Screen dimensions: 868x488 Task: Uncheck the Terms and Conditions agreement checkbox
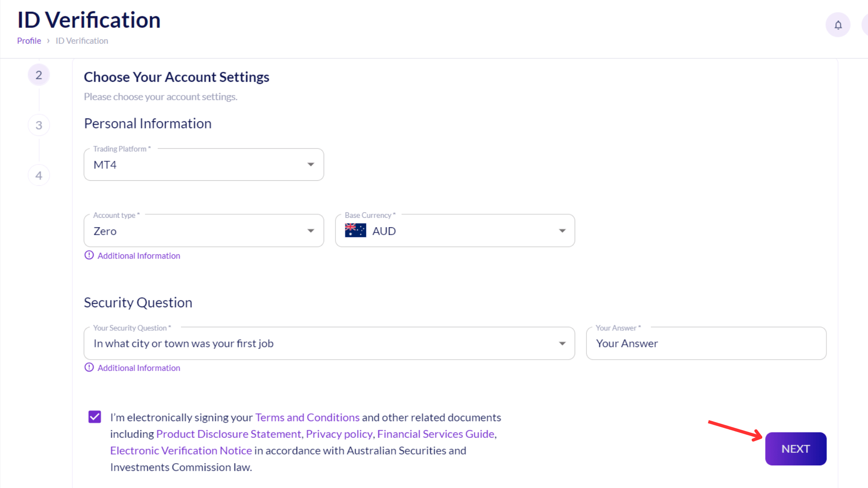click(x=94, y=417)
